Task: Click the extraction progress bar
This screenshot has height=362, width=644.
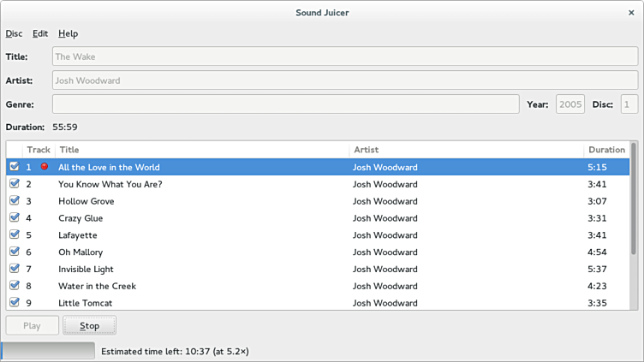Action: (48, 351)
